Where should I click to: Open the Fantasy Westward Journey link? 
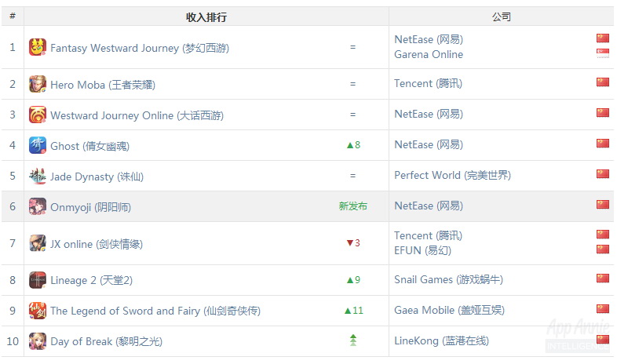[140, 48]
